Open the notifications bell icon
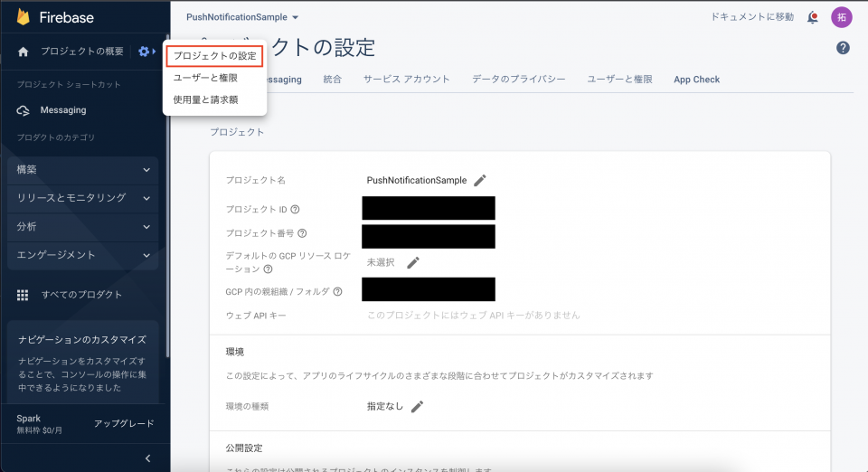 click(x=813, y=17)
